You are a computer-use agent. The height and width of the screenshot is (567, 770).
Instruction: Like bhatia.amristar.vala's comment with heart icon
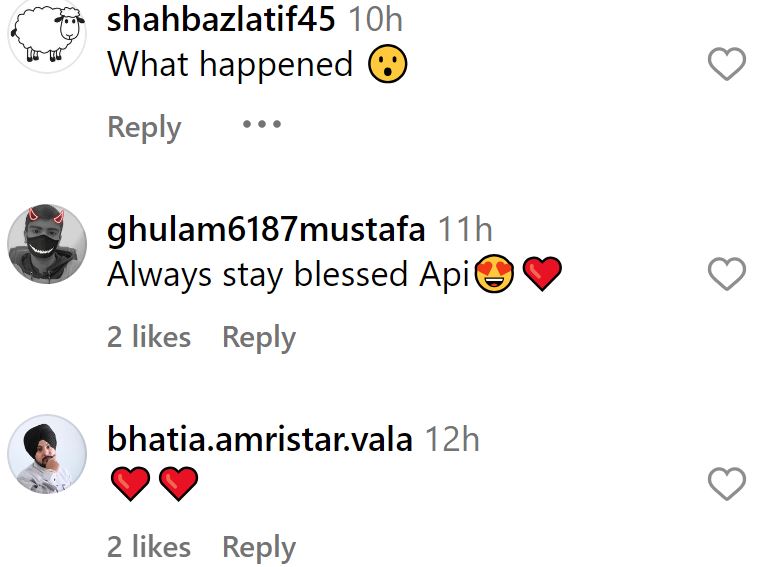[727, 484]
